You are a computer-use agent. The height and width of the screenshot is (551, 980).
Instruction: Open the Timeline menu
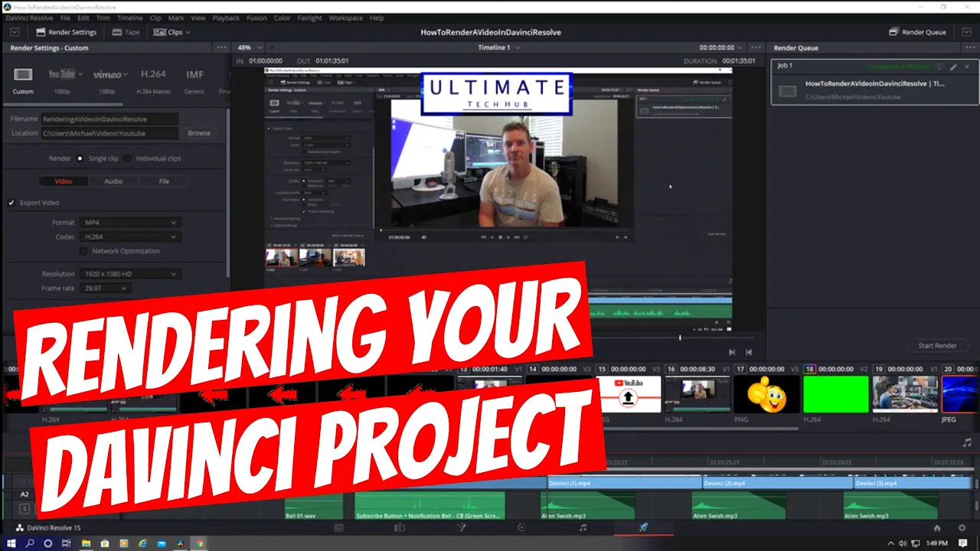tap(130, 18)
